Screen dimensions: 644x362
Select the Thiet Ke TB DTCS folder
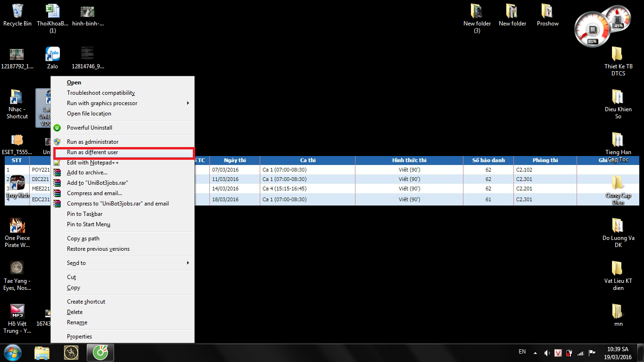click(618, 61)
